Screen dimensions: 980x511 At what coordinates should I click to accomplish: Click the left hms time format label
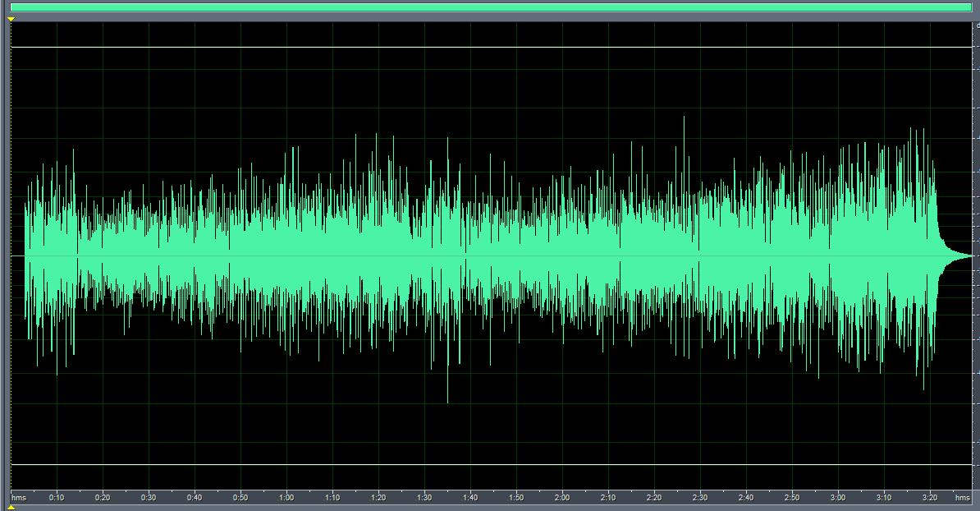(19, 498)
